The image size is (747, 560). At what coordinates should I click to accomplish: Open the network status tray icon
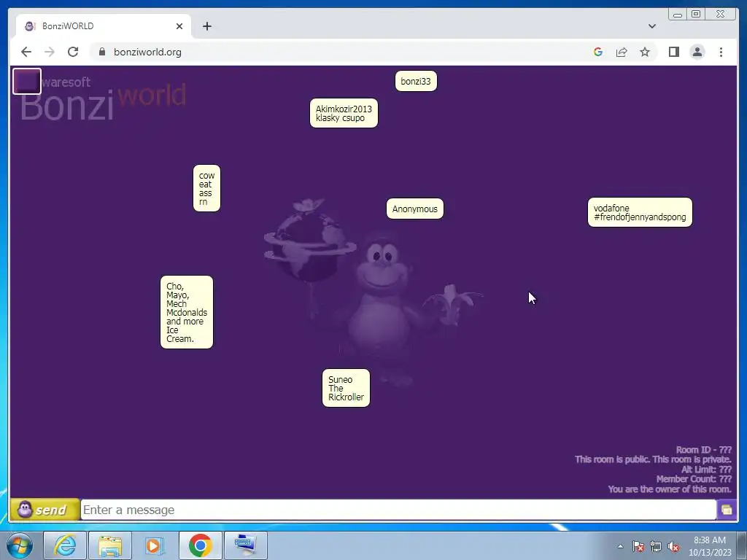coord(656,546)
